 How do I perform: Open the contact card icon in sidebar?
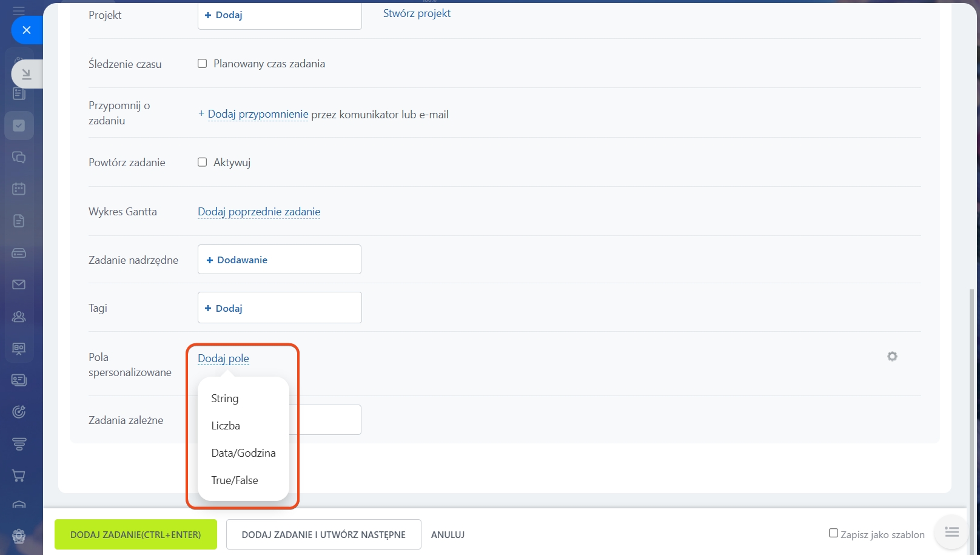pyautogui.click(x=19, y=380)
